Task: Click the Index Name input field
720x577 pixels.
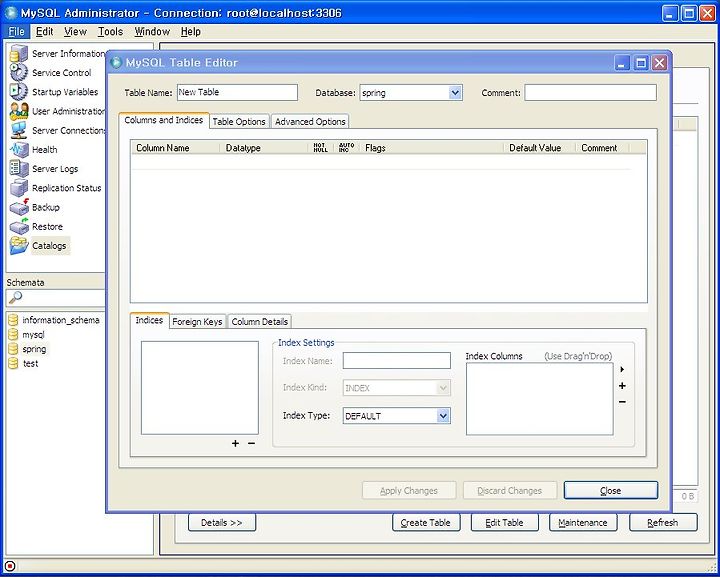Action: pos(397,360)
